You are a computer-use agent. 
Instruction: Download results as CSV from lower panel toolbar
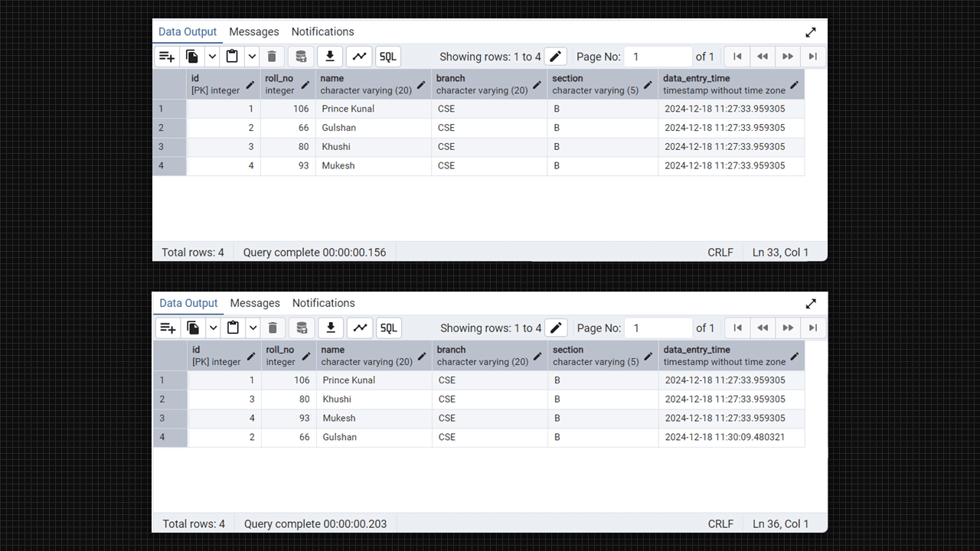pyautogui.click(x=331, y=328)
